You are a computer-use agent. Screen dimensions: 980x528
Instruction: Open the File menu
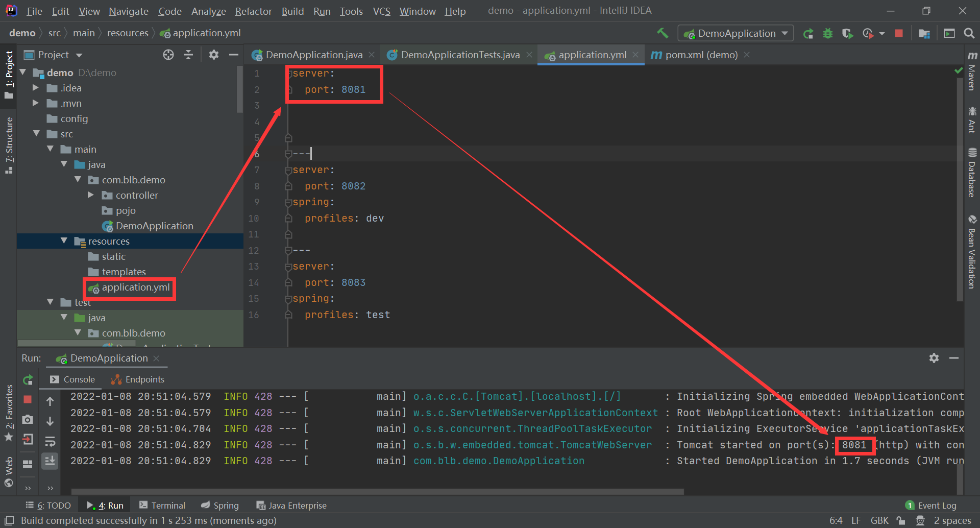click(x=34, y=11)
